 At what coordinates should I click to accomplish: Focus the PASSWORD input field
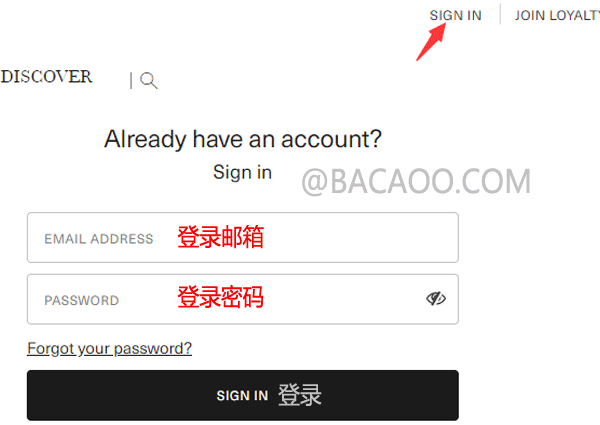tap(243, 299)
